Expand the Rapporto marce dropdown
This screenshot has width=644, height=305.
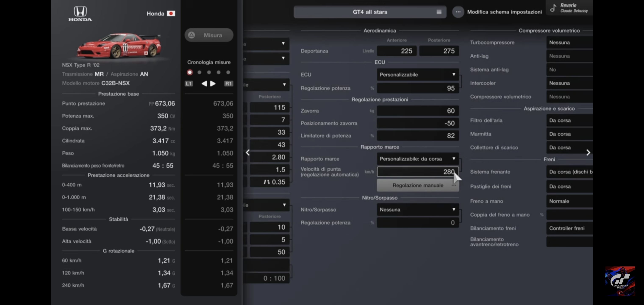(x=418, y=159)
